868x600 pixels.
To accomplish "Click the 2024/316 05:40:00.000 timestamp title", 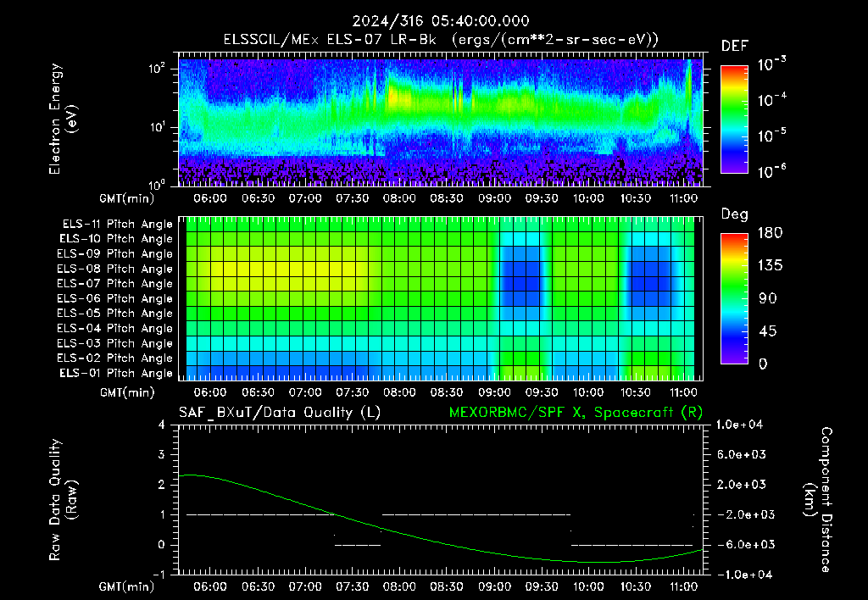I will (441, 21).
